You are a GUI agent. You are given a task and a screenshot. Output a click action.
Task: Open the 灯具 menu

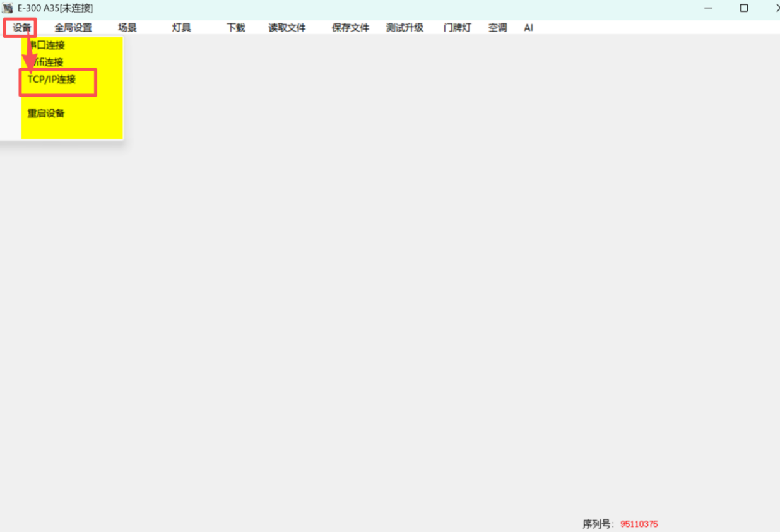pyautogui.click(x=182, y=28)
